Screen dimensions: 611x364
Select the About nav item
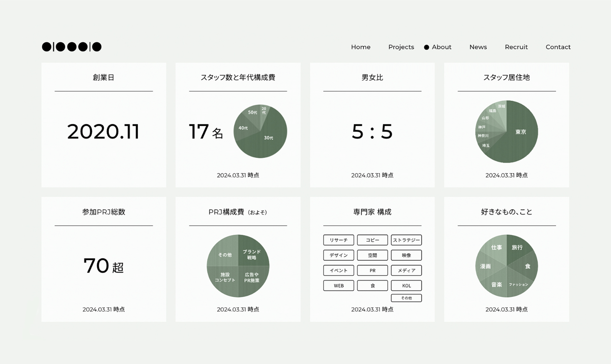point(441,47)
